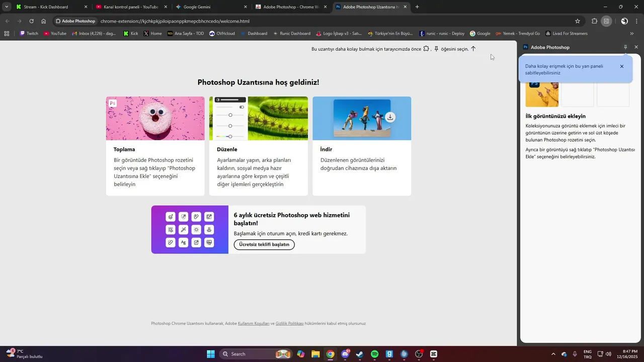Open the Dashboard bookmark
The width and height of the screenshot is (644, 362).
tap(254, 34)
